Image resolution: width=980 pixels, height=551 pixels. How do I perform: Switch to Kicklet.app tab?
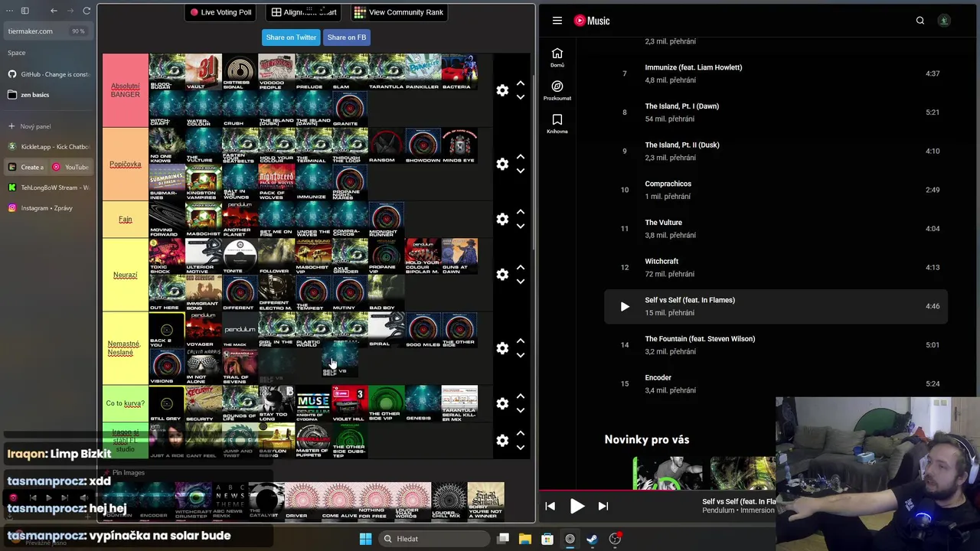point(47,146)
